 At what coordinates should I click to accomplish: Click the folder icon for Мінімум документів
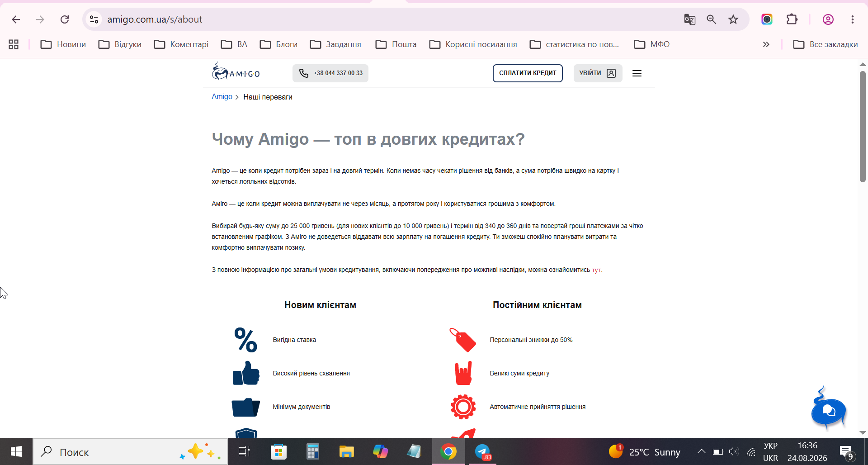246,407
